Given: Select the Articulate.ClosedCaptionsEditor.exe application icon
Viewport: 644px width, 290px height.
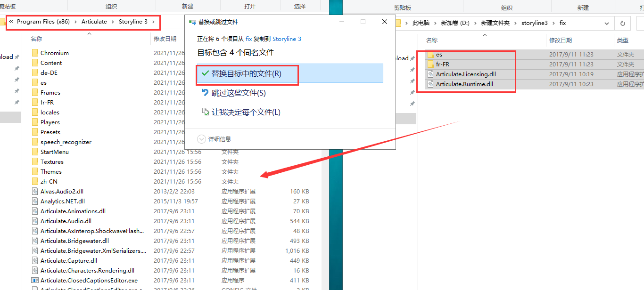Looking at the screenshot, I should click(x=35, y=280).
